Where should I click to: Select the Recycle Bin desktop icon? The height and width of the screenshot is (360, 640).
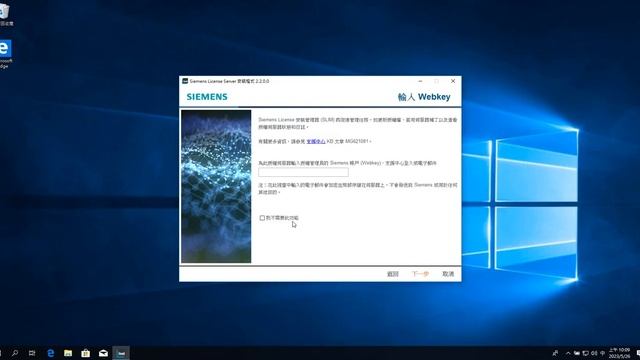pyautogui.click(x=5, y=14)
